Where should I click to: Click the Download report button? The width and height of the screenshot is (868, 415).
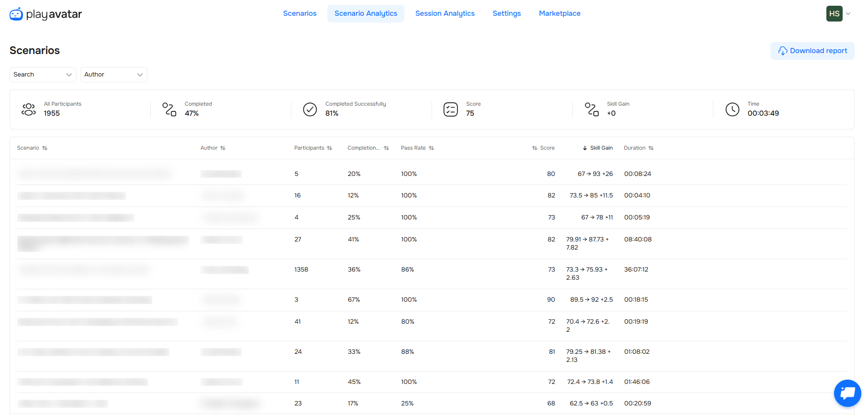pos(812,51)
